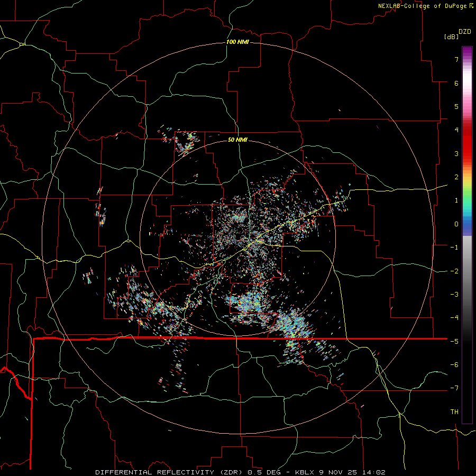The image size is (476, 476).
Task: Click the 4 value on color scale
Action: click(x=456, y=130)
